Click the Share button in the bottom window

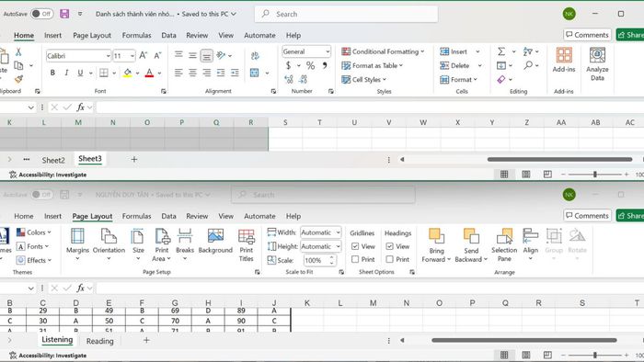click(x=630, y=216)
